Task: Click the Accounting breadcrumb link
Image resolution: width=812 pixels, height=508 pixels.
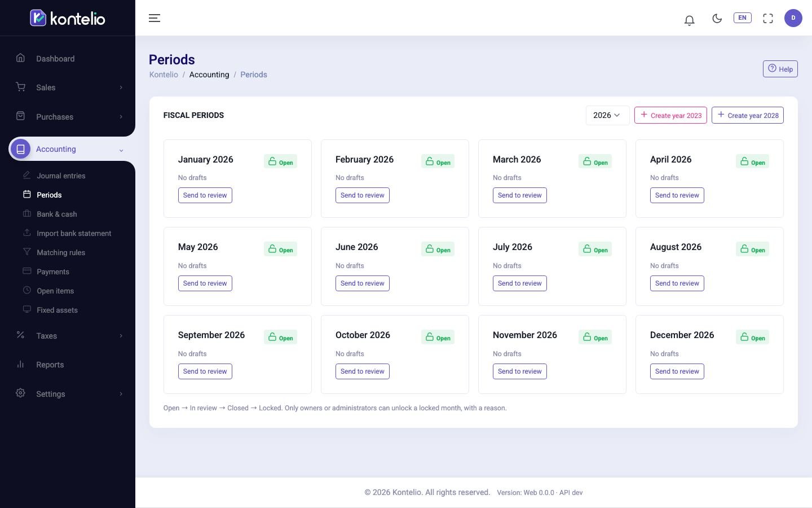Action: pos(209,75)
